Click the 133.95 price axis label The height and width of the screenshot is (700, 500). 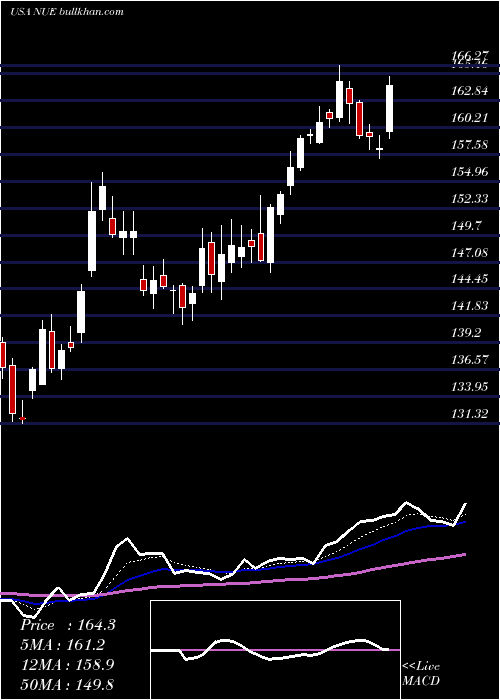[x=470, y=386]
